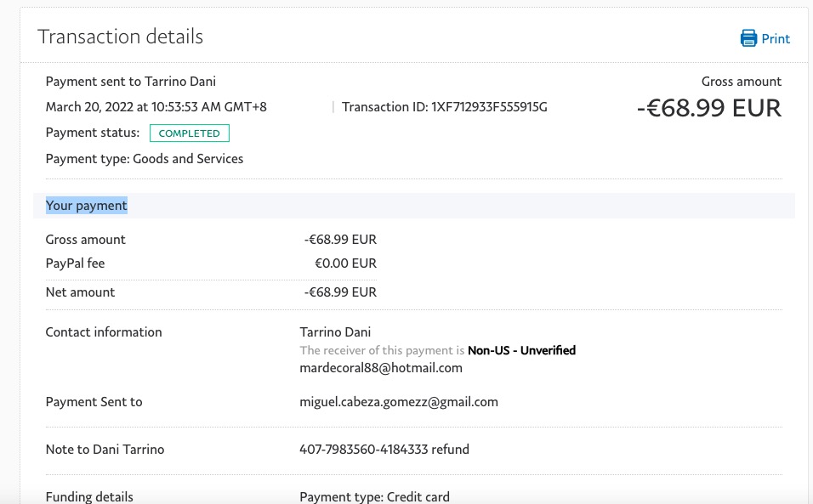Click the PayPal fee €0.00 EUR value
This screenshot has height=504, width=813.
(x=345, y=263)
